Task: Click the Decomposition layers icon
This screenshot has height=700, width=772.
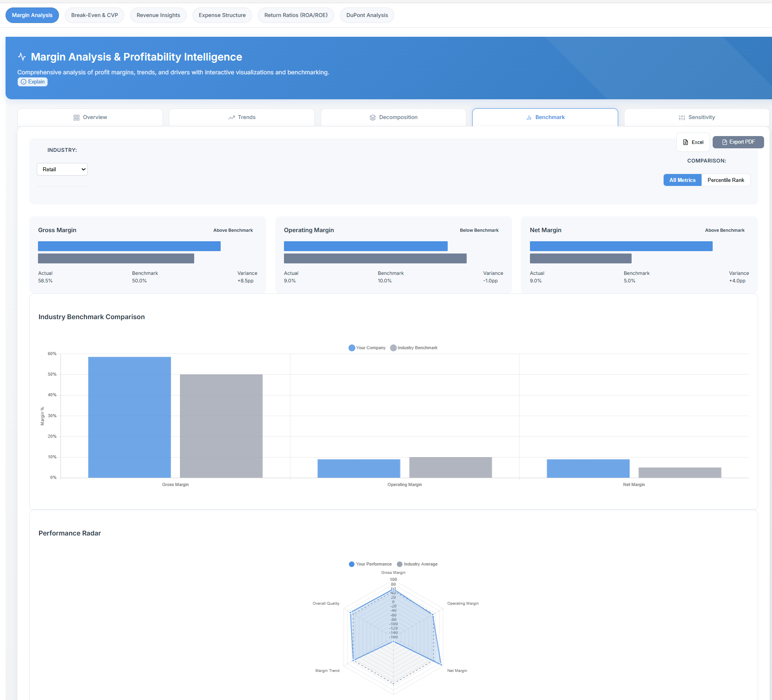Action: [x=373, y=117]
